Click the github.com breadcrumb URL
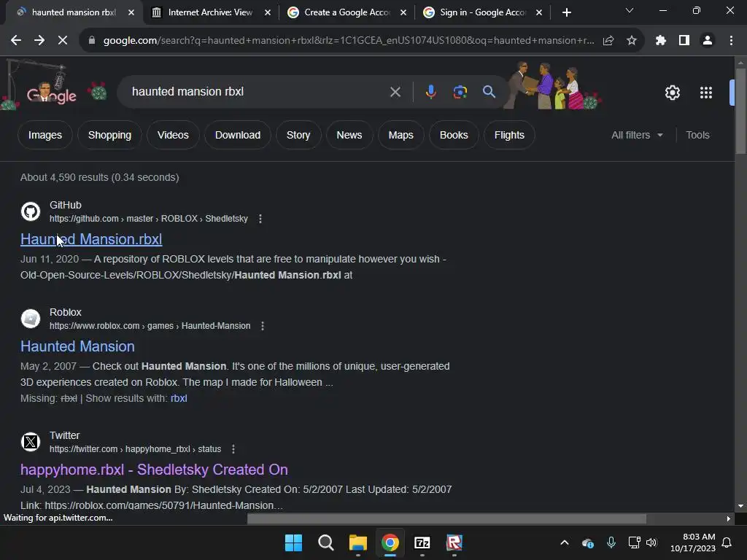This screenshot has height=560, width=747. point(149,219)
